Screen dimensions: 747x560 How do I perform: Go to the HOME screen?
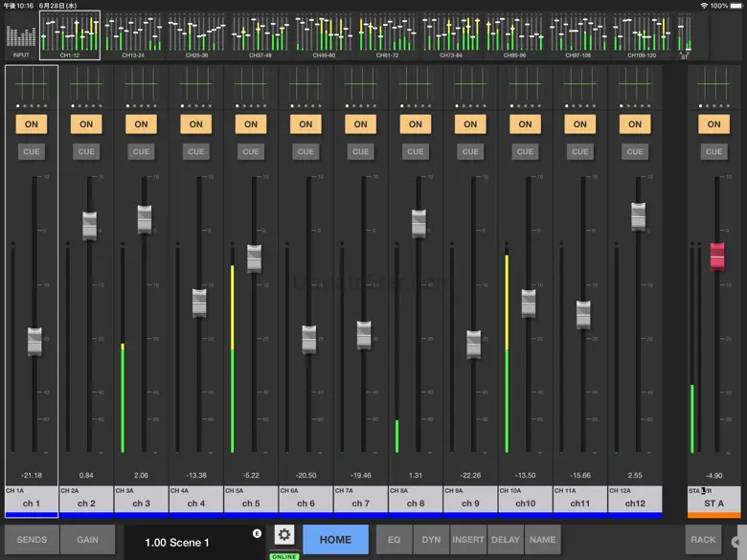(336, 540)
